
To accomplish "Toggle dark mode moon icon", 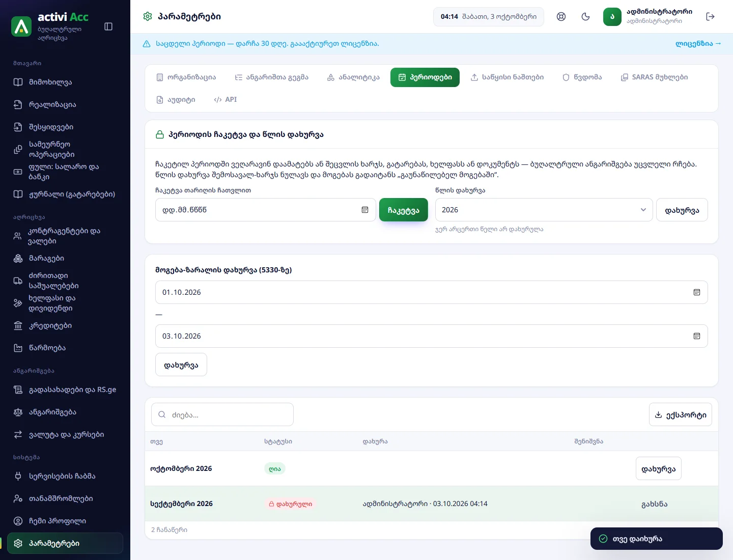I will pyautogui.click(x=585, y=17).
